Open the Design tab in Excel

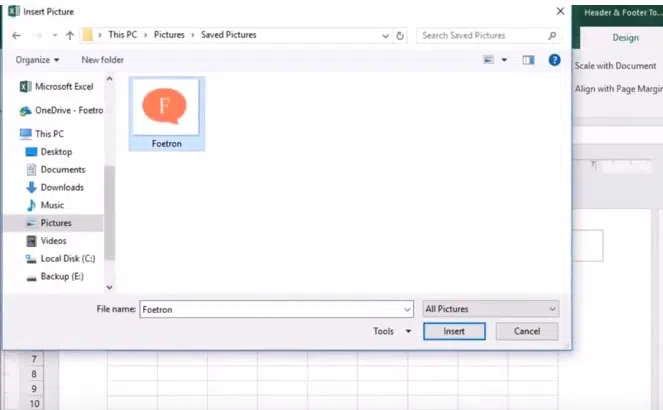[x=625, y=38]
